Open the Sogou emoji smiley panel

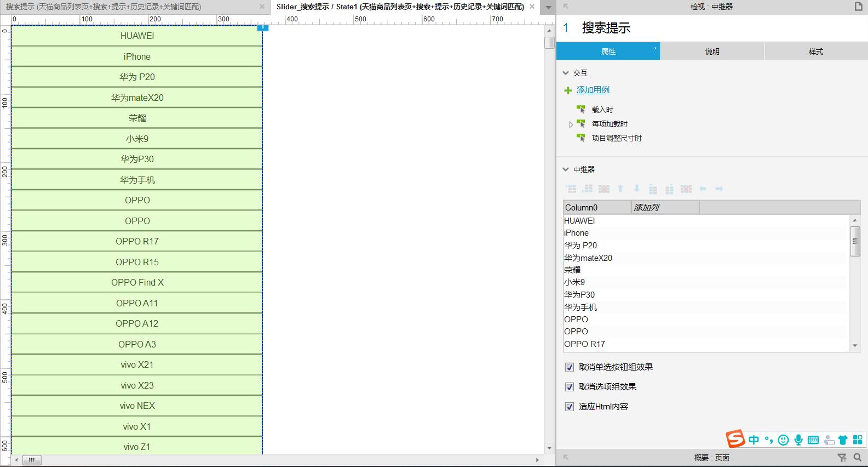784,440
